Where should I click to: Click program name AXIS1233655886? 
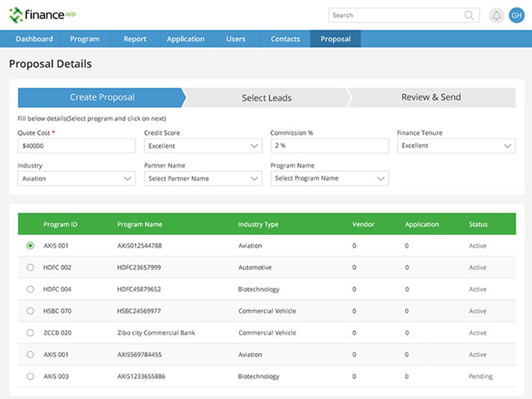(x=141, y=376)
